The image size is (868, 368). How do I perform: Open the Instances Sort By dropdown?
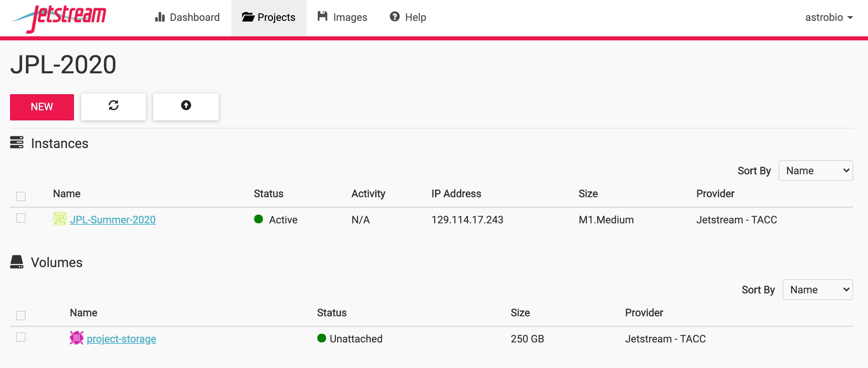click(816, 171)
